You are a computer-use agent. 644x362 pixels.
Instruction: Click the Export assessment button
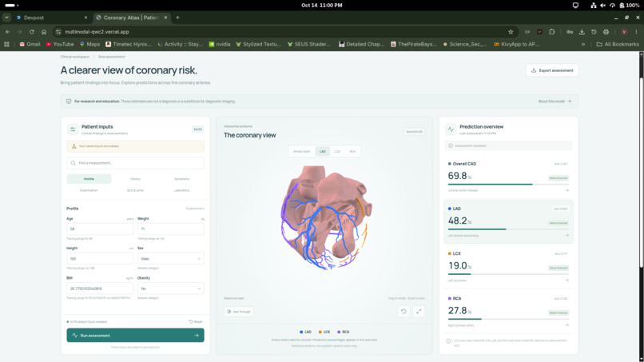click(552, 70)
